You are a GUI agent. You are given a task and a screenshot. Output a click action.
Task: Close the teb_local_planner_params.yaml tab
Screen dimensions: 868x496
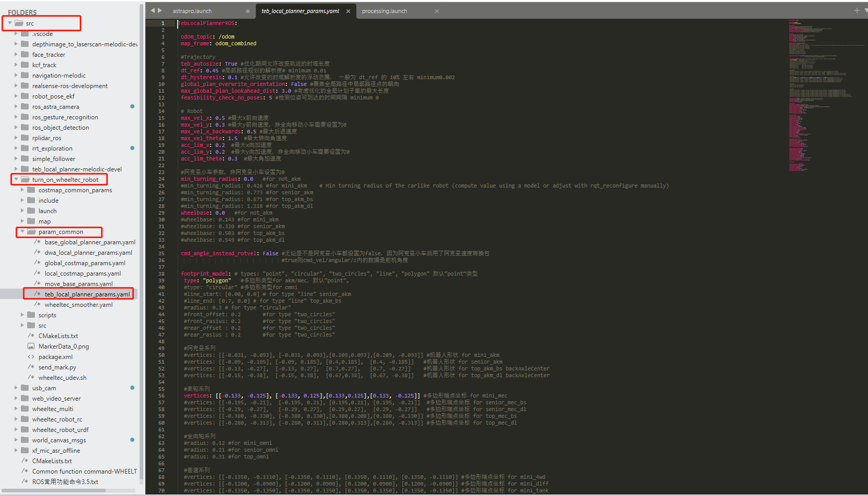tap(348, 11)
